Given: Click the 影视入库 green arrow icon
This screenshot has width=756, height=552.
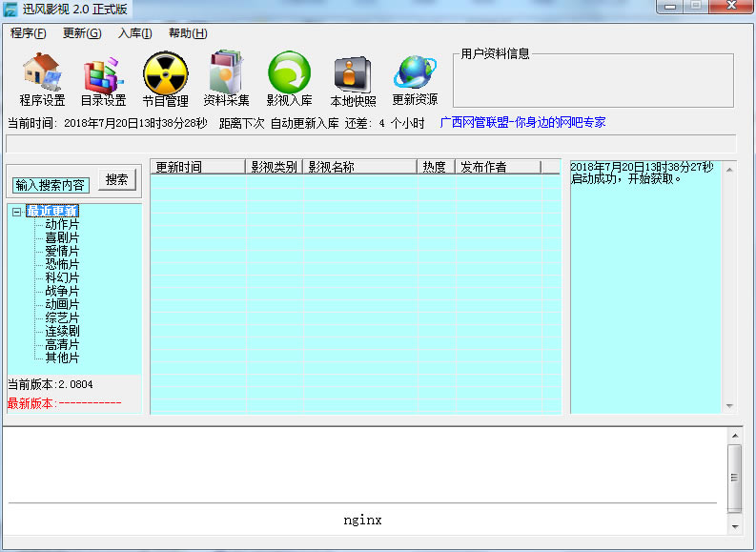Looking at the screenshot, I should [x=289, y=78].
